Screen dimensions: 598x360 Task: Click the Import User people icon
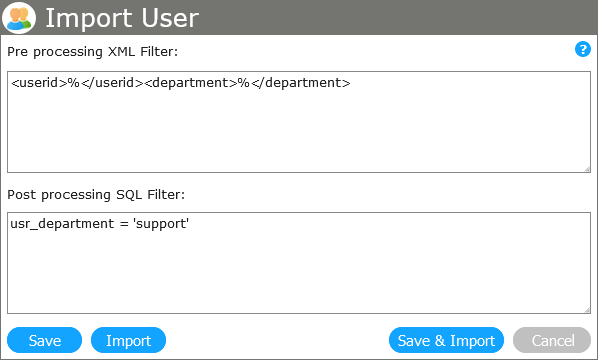pyautogui.click(x=19, y=18)
